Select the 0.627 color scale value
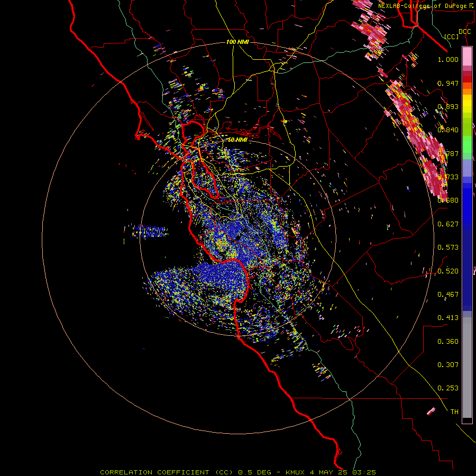476x476 pixels. 448,224
